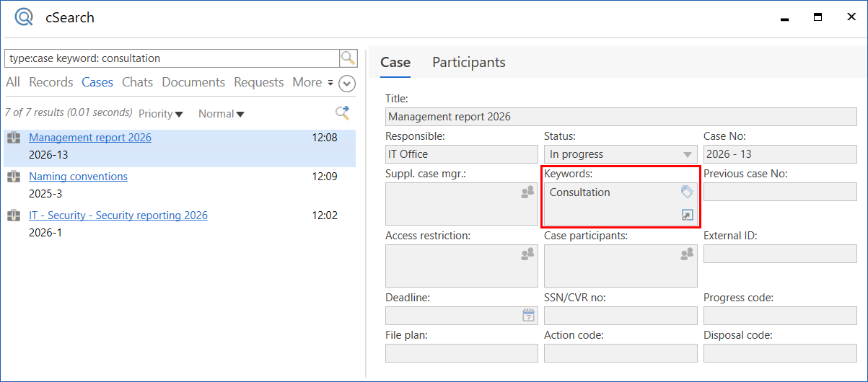The height and width of the screenshot is (382, 868).
Task: Switch to the Participants tab
Action: point(469,62)
